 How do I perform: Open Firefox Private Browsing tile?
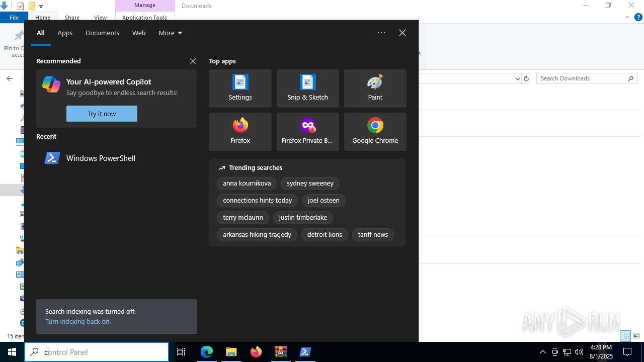[307, 132]
